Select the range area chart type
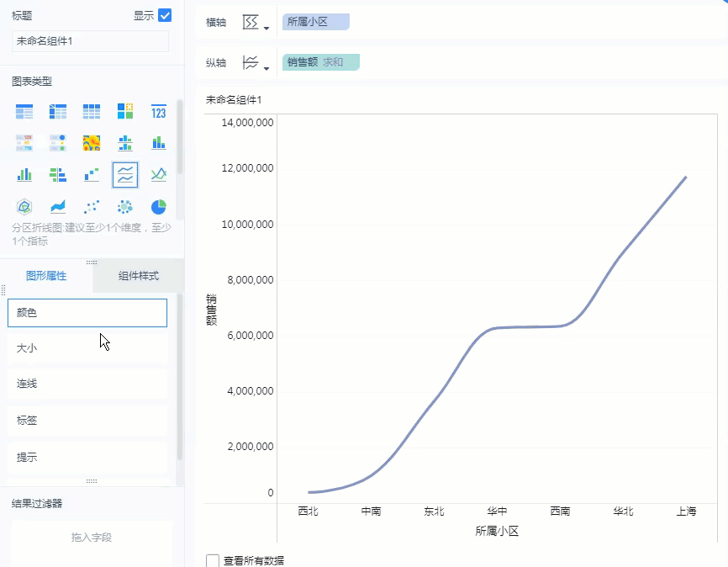 tap(58, 206)
